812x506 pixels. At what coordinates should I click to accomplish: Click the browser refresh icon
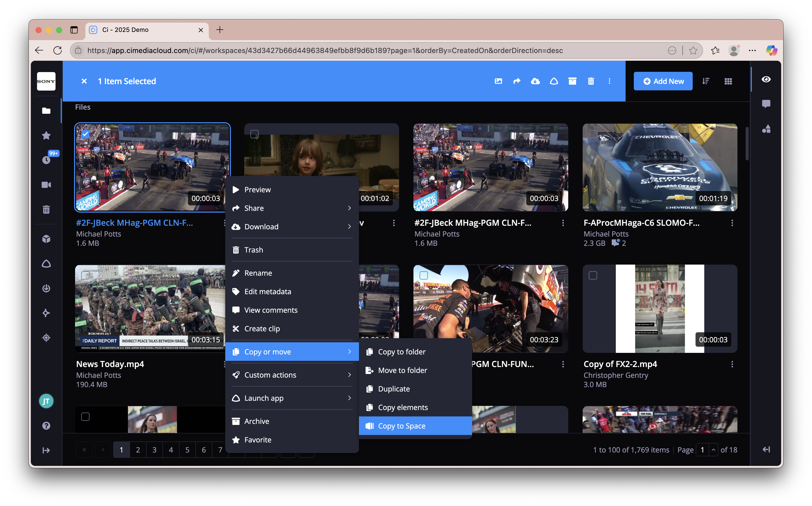[x=58, y=50]
